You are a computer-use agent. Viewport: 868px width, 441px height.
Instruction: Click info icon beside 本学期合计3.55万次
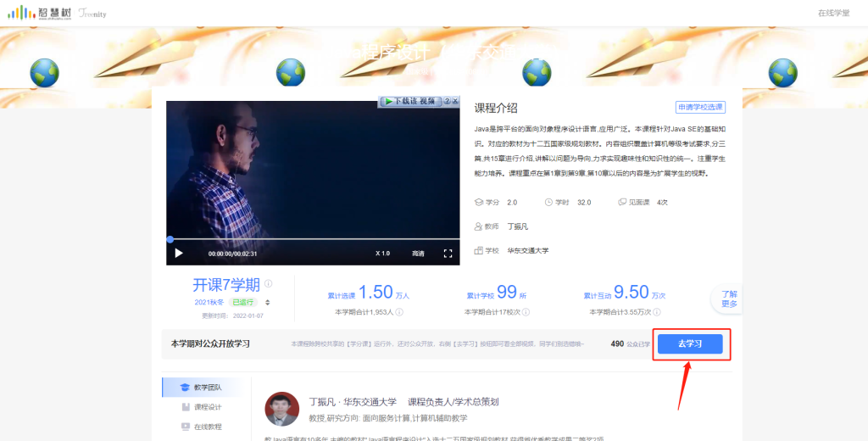[x=657, y=312]
